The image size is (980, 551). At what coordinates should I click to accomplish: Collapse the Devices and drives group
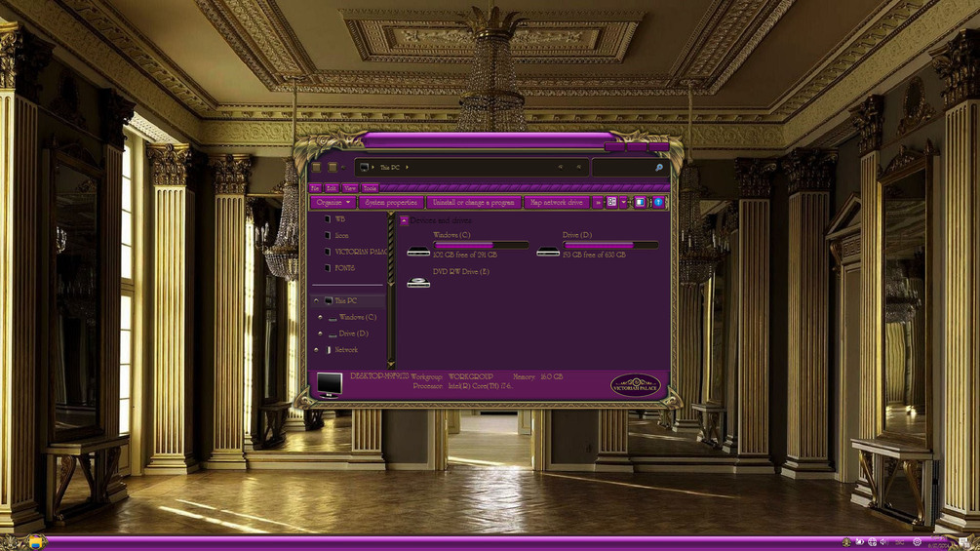pyautogui.click(x=405, y=220)
